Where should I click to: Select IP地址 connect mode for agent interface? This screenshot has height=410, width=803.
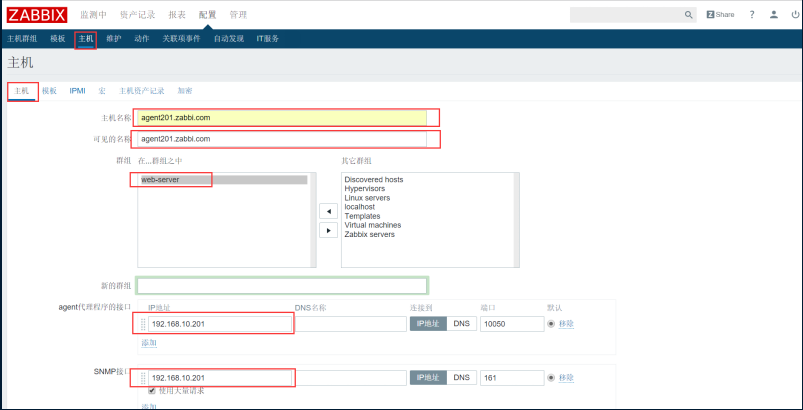pyautogui.click(x=428, y=323)
